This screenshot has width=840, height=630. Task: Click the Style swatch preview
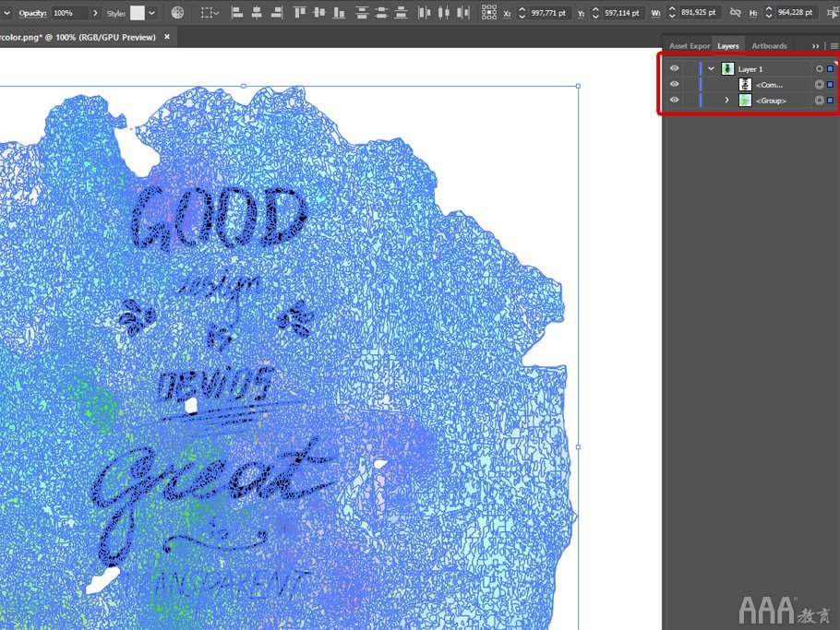pos(138,13)
